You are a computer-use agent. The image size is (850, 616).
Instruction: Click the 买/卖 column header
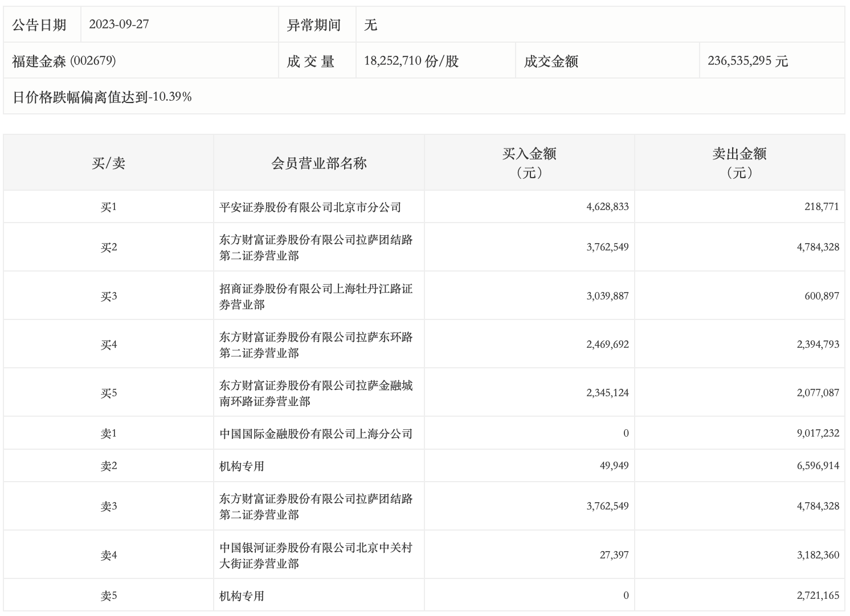[108, 163]
